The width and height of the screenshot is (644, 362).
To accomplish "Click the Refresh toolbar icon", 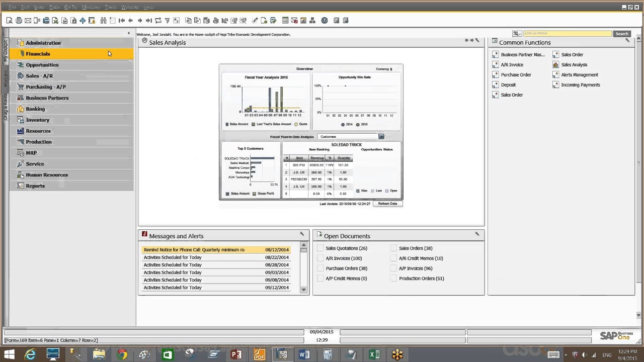I will 158,21.
